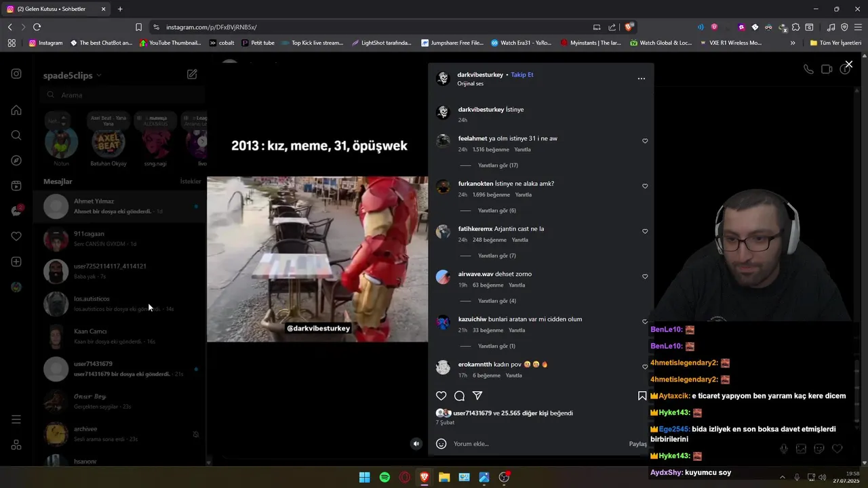Open the search icon in Instagram sidebar
The image size is (868, 488).
16,135
